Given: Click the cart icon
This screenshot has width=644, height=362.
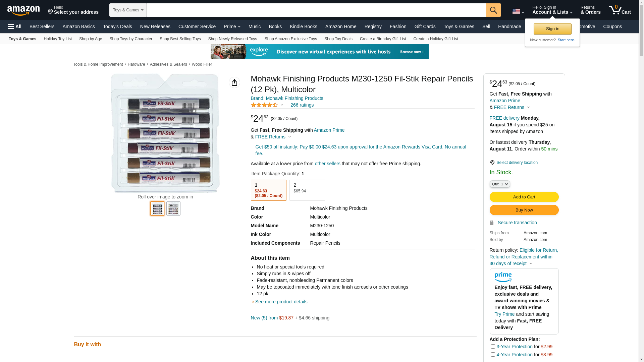Looking at the screenshot, I should coord(620,10).
